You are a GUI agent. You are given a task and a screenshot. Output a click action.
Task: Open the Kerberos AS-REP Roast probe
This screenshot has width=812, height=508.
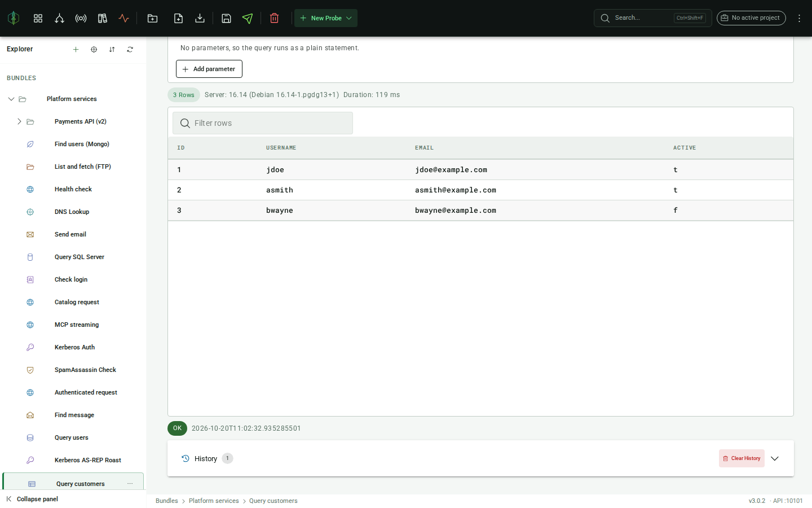[x=87, y=460]
